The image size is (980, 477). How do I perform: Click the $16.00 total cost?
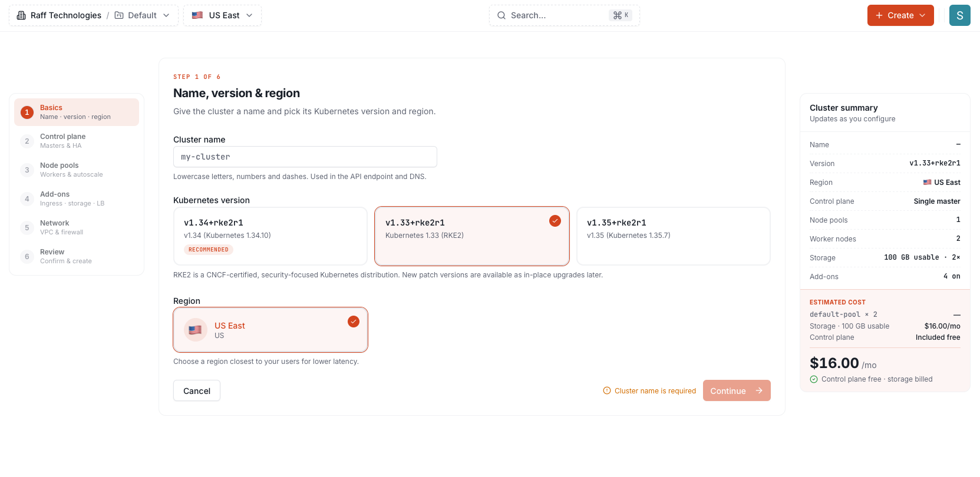point(834,363)
